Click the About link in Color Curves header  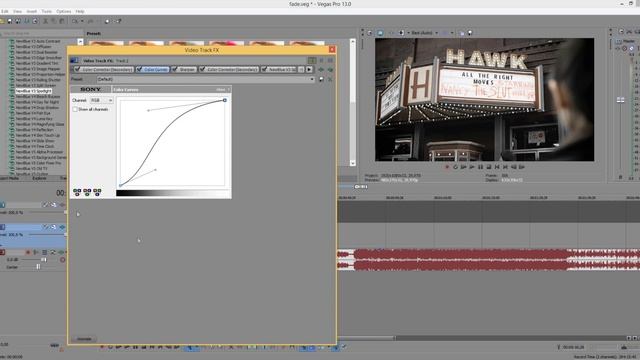pyautogui.click(x=221, y=89)
